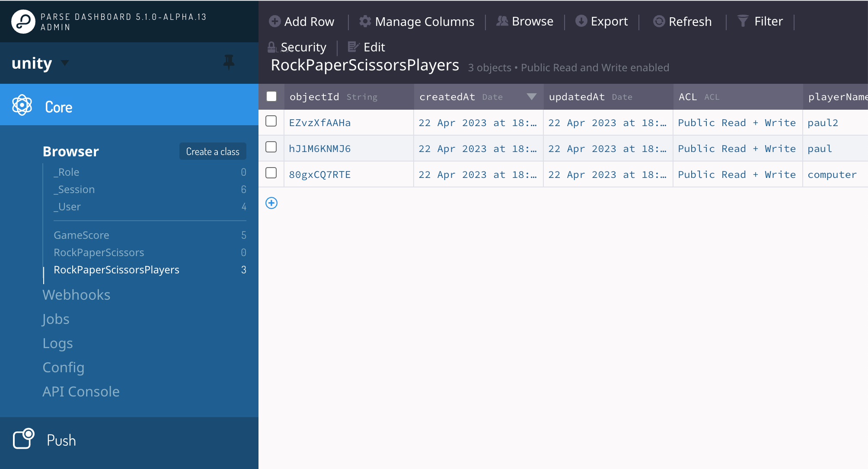Click the Parse Dashboard logo
The image size is (868, 469).
[x=22, y=20]
